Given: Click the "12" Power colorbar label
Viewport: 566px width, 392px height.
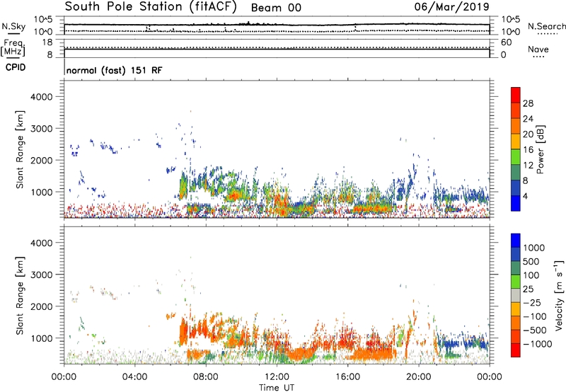Looking at the screenshot, I should (528, 166).
